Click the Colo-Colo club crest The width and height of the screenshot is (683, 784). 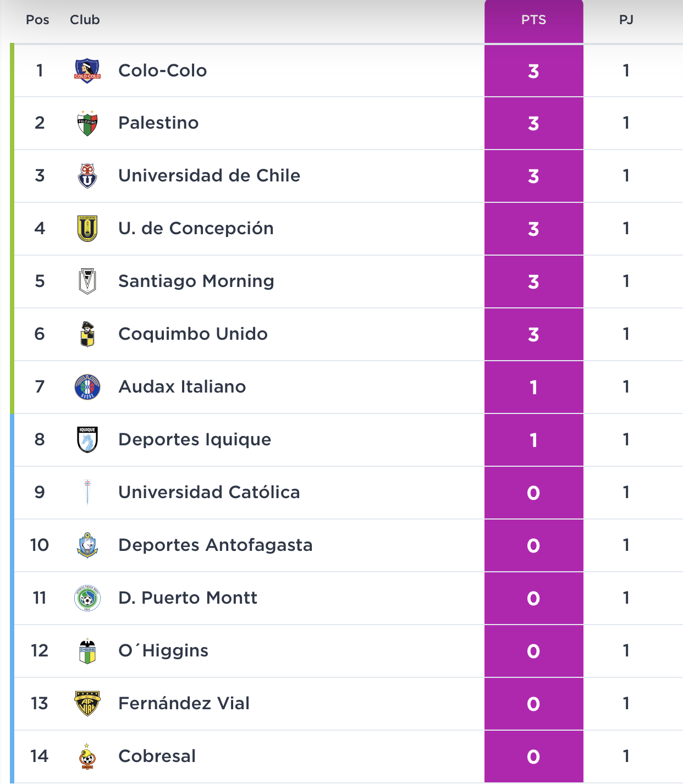87,71
